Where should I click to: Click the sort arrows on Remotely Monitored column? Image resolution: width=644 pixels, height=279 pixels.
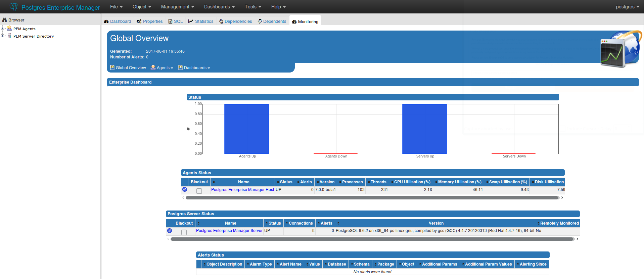point(538,223)
